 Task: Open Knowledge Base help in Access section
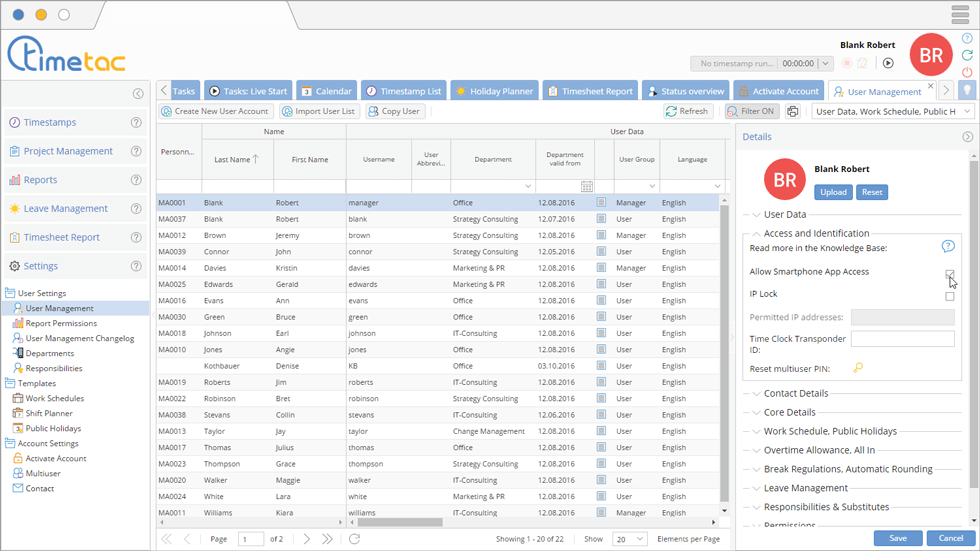pos(948,247)
